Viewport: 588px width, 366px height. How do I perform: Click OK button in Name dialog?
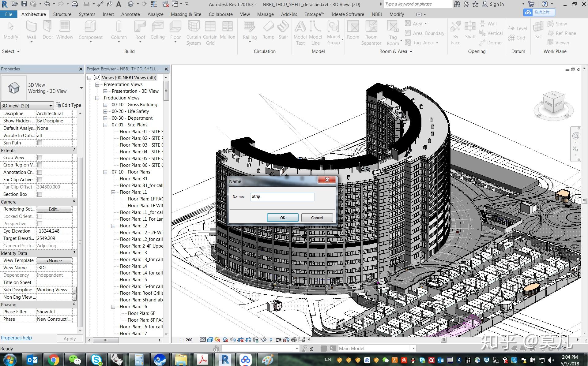point(283,218)
